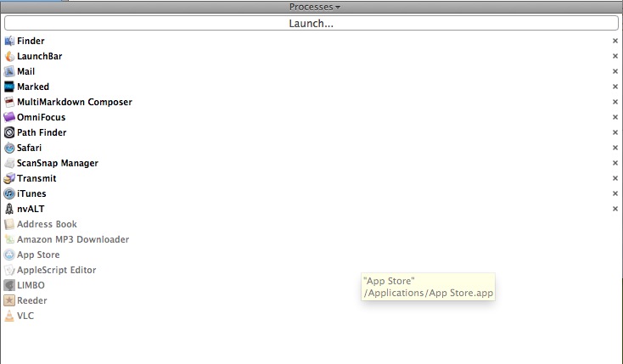The height and width of the screenshot is (364, 623).
Task: Quit nvALT with its X button
Action: click(x=615, y=209)
